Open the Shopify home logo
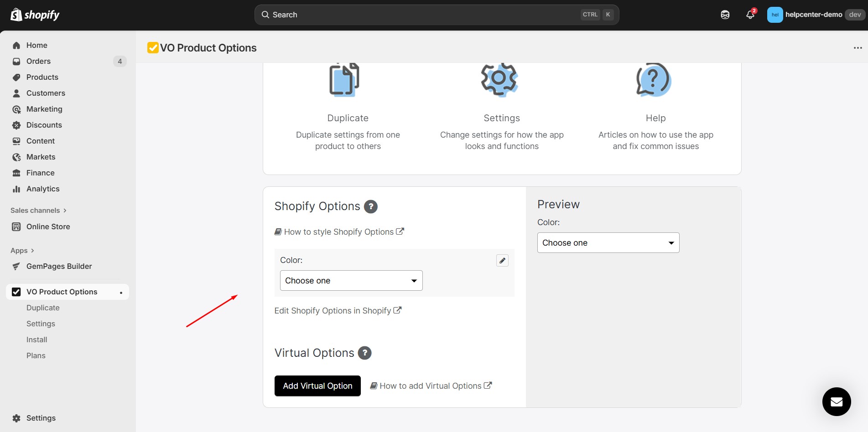The width and height of the screenshot is (868, 432). (x=34, y=14)
